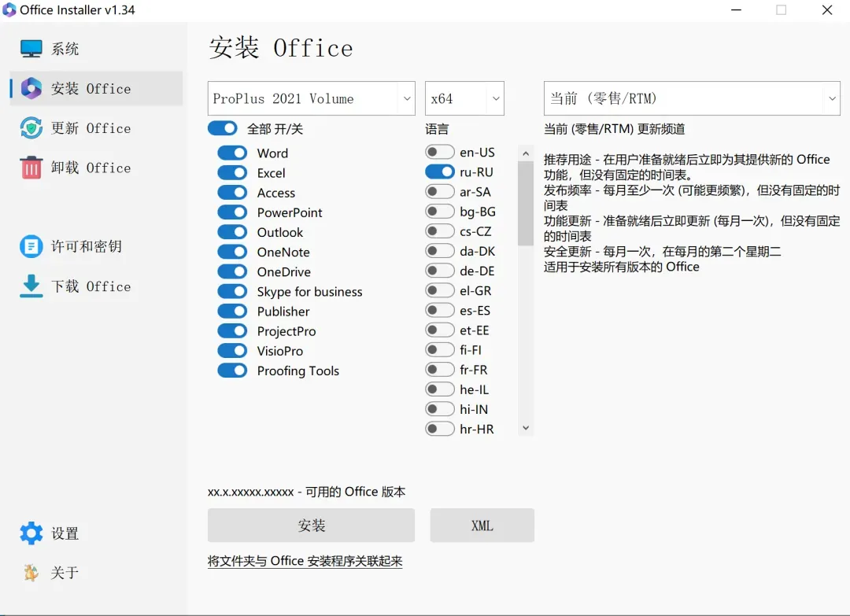Screen dimensions: 850x616
Task: Enable the et-EE language switch
Action: click(440, 330)
